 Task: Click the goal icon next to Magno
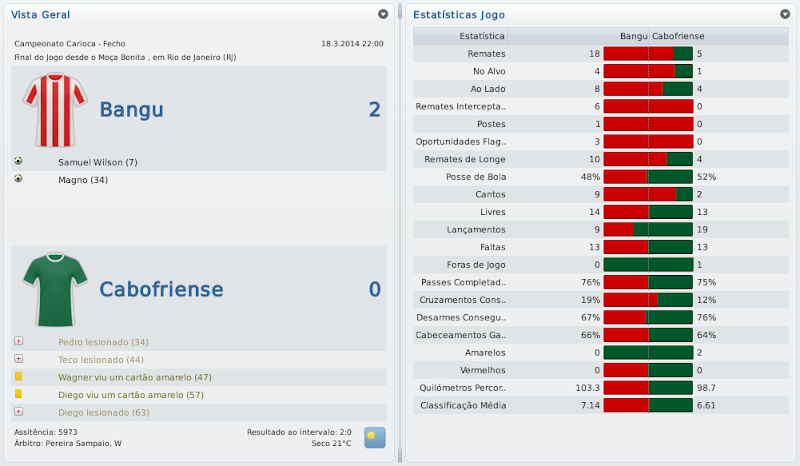click(x=19, y=180)
